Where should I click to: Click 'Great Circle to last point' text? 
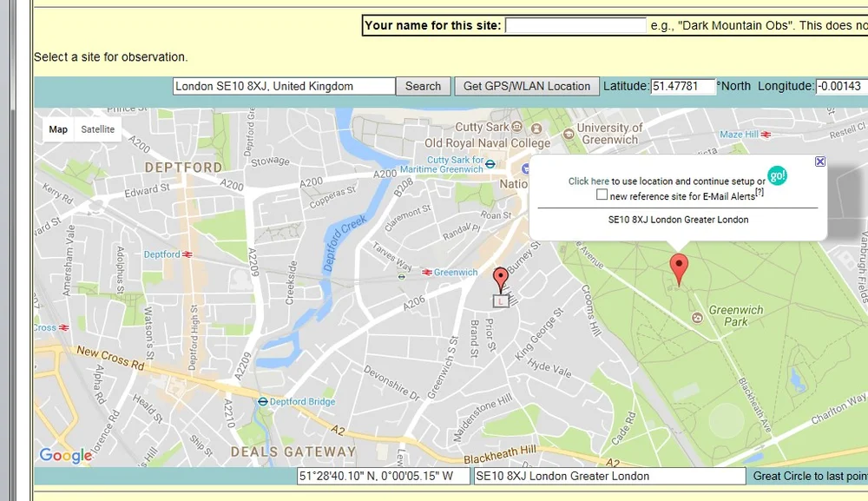pyautogui.click(x=810, y=476)
